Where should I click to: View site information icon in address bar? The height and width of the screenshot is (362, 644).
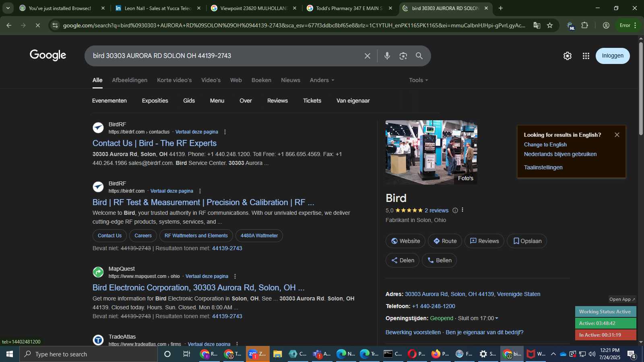pos(55,25)
